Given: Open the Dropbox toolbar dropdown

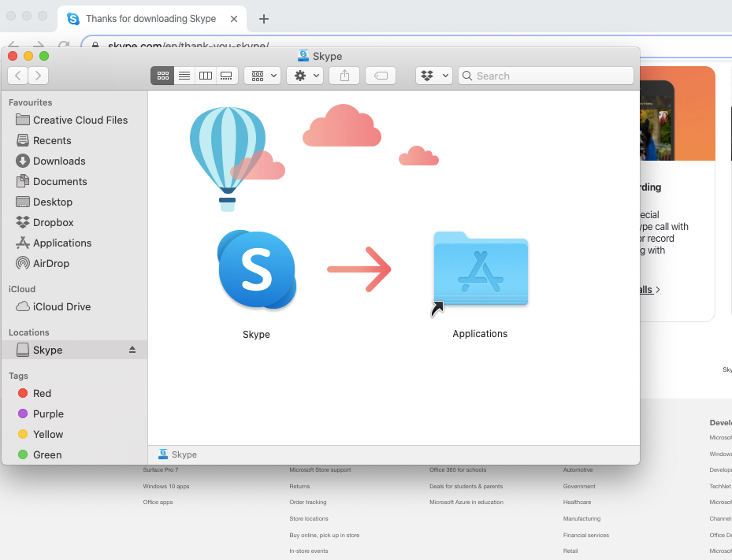Looking at the screenshot, I should [434, 76].
